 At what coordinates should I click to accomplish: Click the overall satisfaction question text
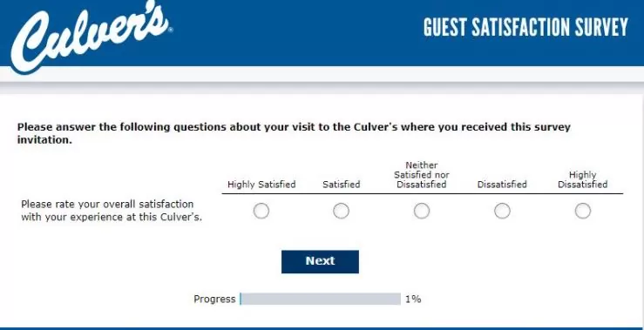tap(112, 211)
